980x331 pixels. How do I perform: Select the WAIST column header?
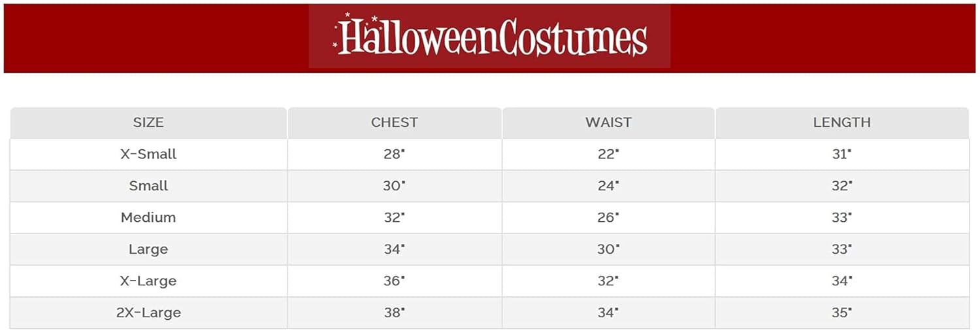[x=608, y=122]
